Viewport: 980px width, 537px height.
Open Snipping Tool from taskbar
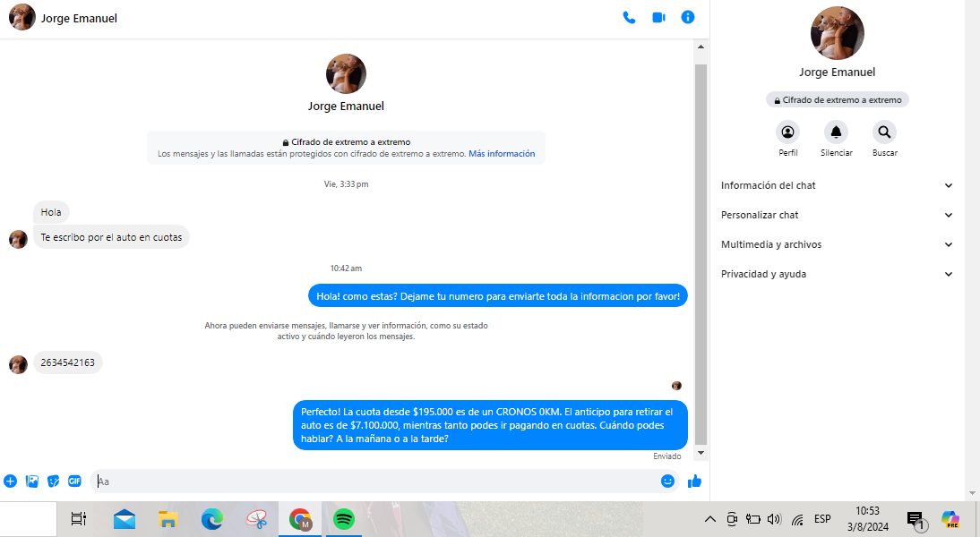point(256,519)
